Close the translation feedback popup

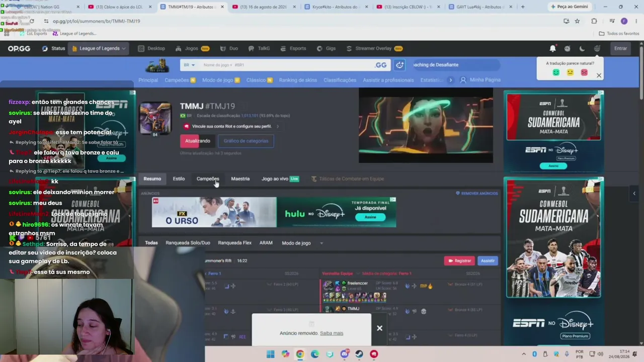click(x=599, y=75)
